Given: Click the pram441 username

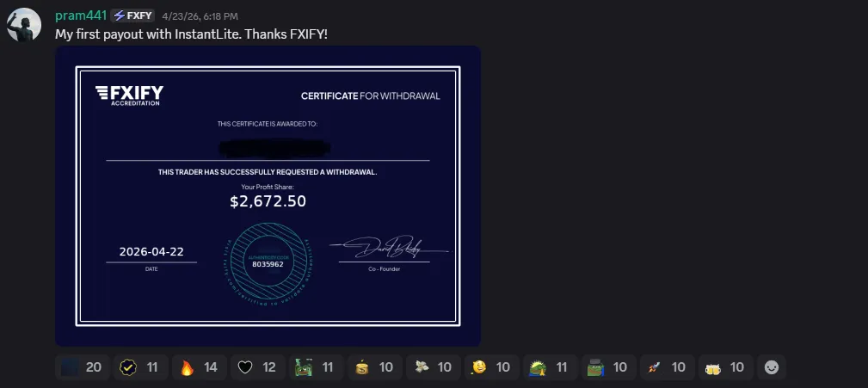Looking at the screenshot, I should tap(81, 15).
